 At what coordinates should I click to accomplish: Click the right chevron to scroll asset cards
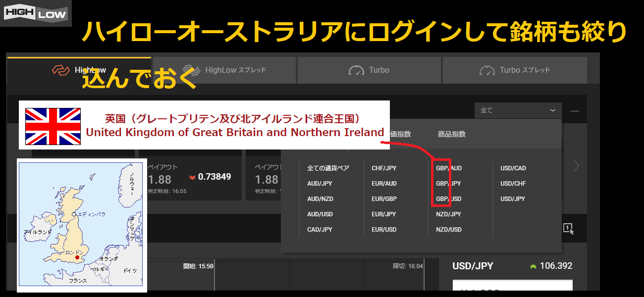pyautogui.click(x=576, y=166)
